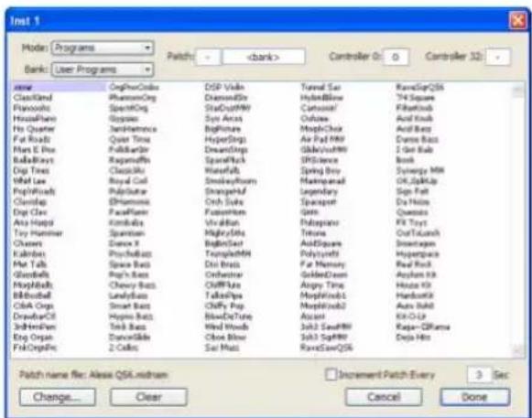This screenshot has width=532, height=418.
Task: Click the seconds interval field showing 3
Action: (x=479, y=375)
